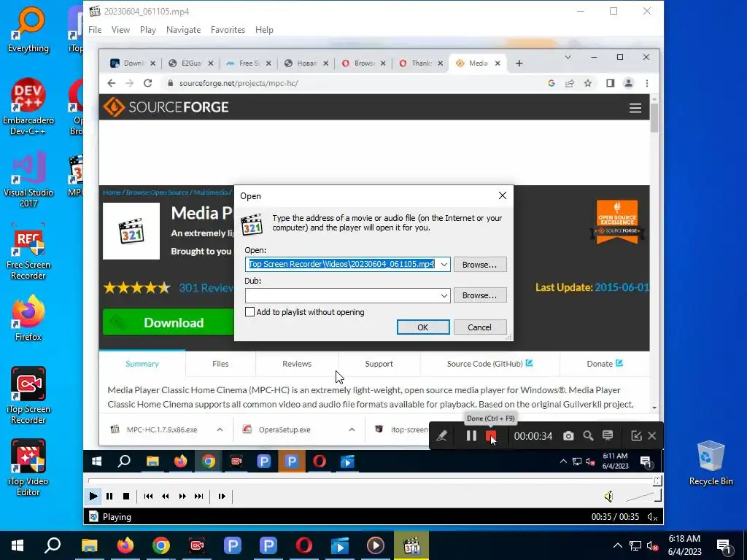Open the Firefox desktop shortcut
Image resolution: width=747 pixels, height=560 pixels.
pos(28,318)
